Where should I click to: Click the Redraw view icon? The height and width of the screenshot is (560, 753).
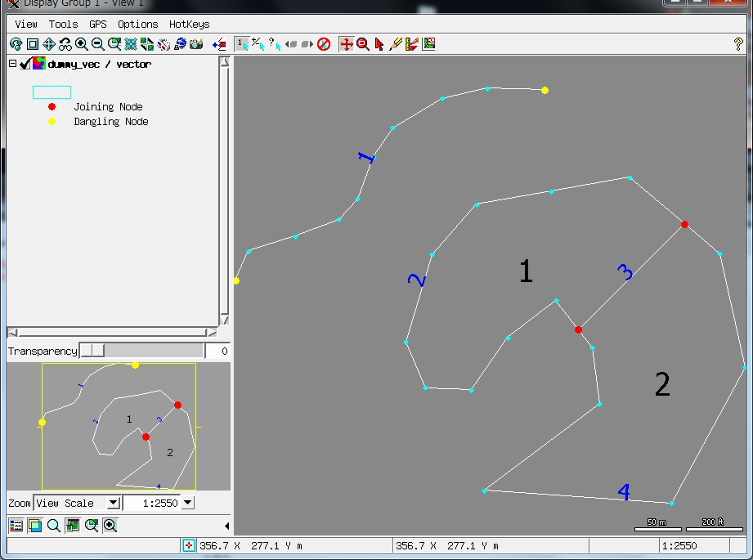16,44
